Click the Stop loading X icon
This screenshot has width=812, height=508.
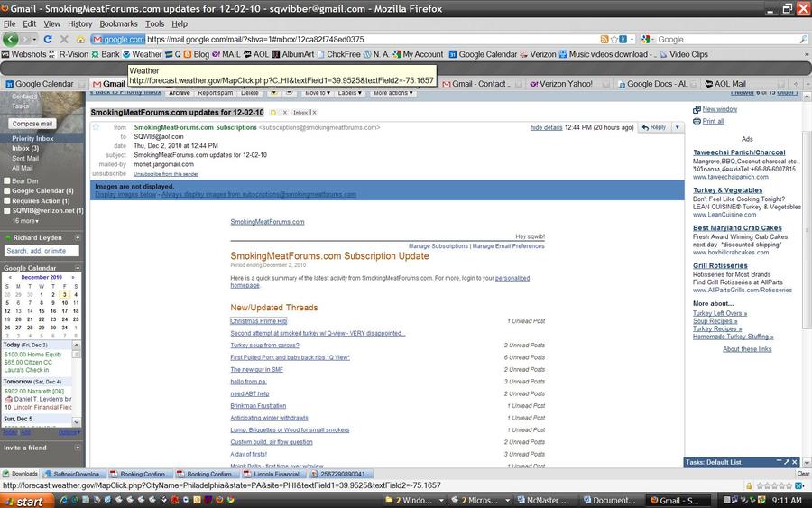[x=63, y=40]
